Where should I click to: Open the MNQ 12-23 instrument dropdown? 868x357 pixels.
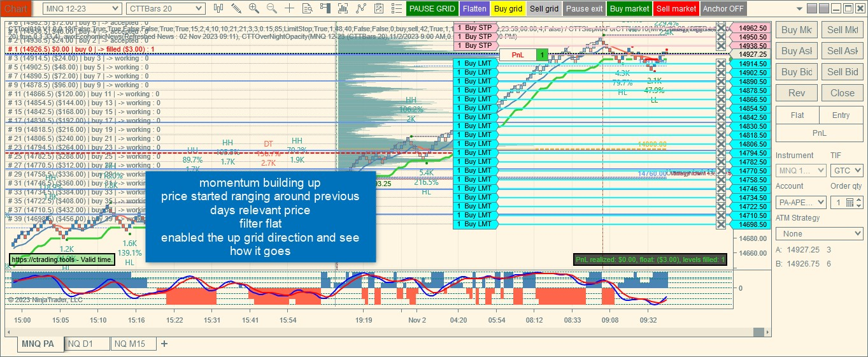point(82,8)
